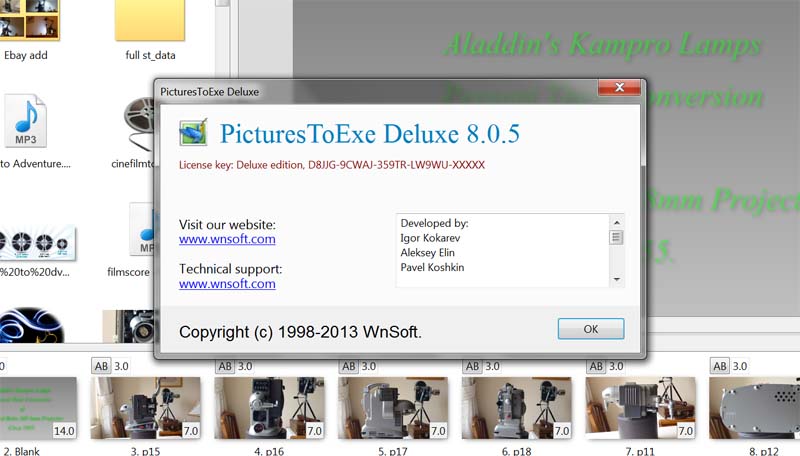800x456 pixels.
Task: Click the Pavel Koshkin developer name
Action: point(432,268)
